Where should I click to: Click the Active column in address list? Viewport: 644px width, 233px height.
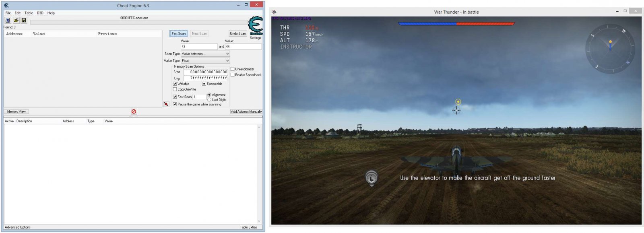click(9, 121)
